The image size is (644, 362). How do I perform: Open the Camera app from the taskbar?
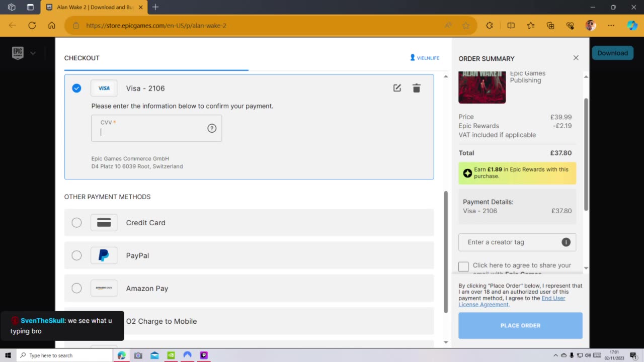[x=138, y=355]
